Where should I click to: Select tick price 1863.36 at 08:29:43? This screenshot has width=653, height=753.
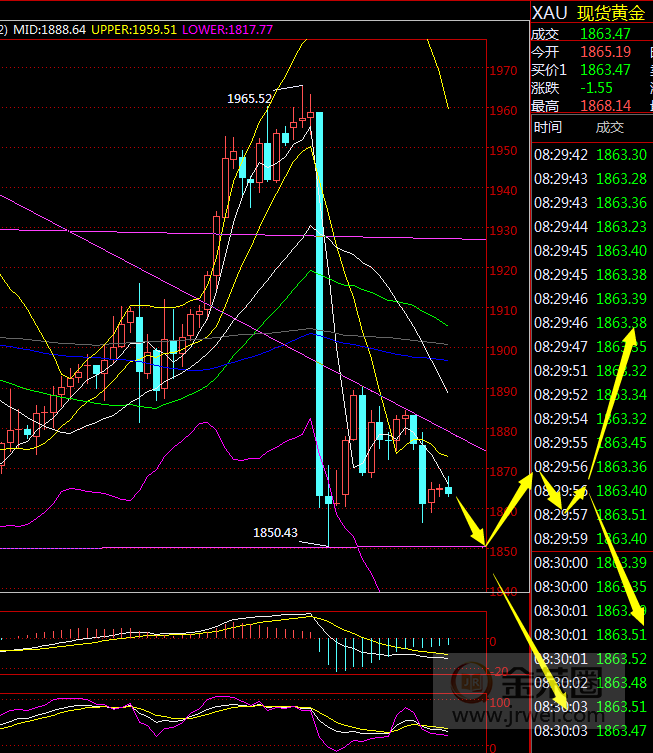pos(622,203)
